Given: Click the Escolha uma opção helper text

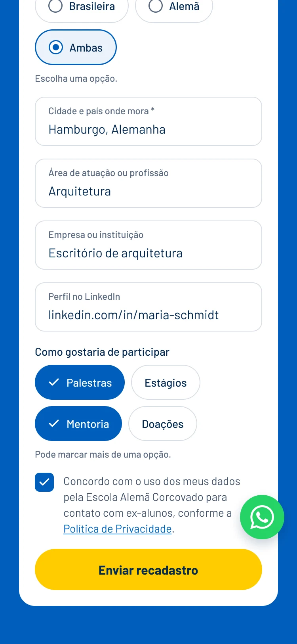Looking at the screenshot, I should pyautogui.click(x=76, y=79).
